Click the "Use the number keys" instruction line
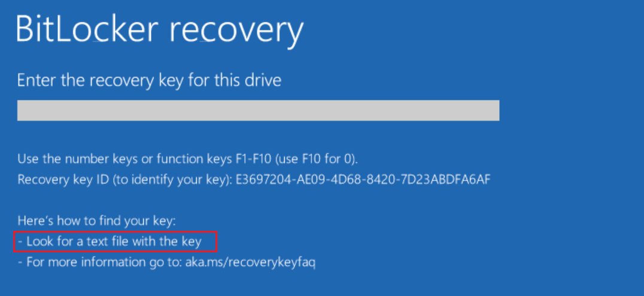The image size is (644, 296). click(187, 159)
